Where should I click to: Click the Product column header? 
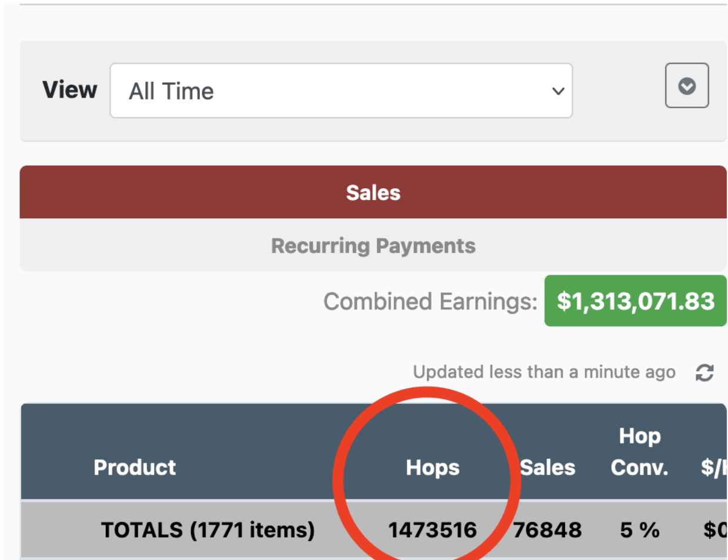click(x=134, y=468)
